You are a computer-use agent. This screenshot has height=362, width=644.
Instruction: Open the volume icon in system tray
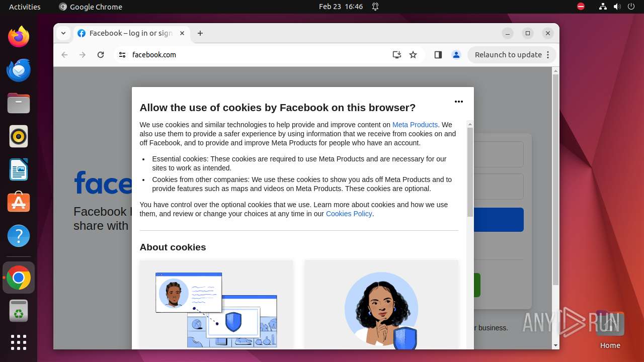click(617, 7)
